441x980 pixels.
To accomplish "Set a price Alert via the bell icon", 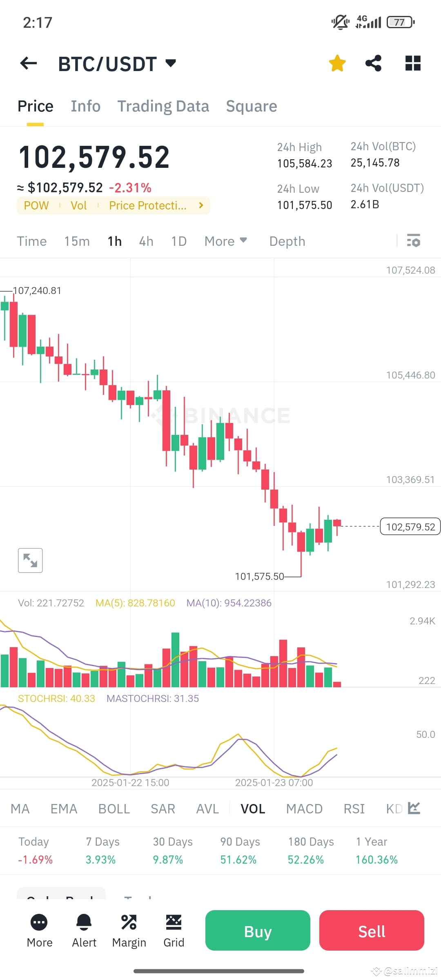I will (x=84, y=932).
